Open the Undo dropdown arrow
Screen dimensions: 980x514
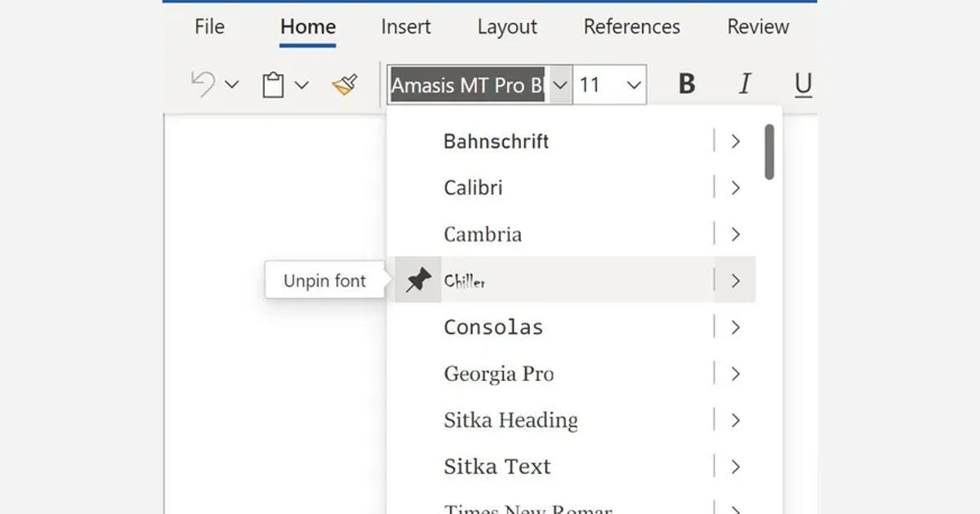click(232, 84)
